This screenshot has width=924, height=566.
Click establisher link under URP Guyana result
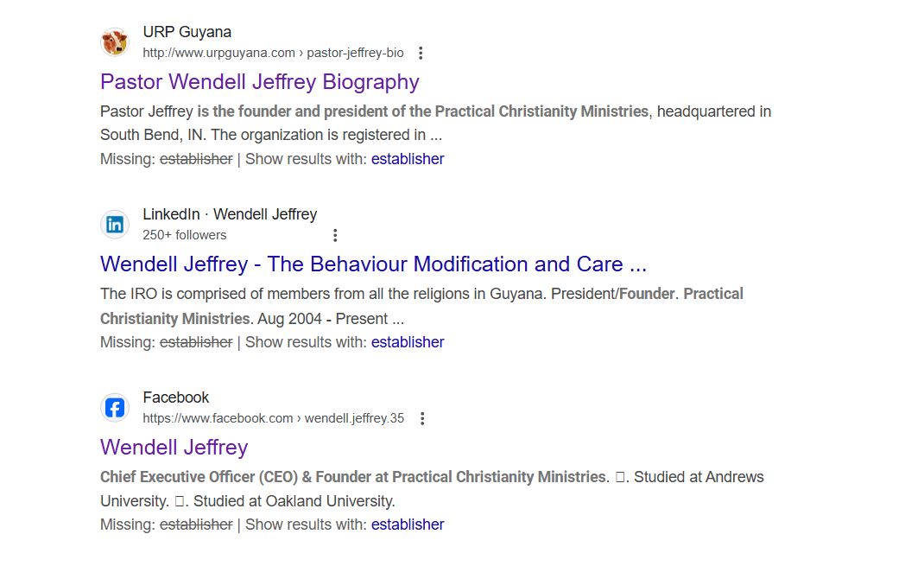click(408, 159)
